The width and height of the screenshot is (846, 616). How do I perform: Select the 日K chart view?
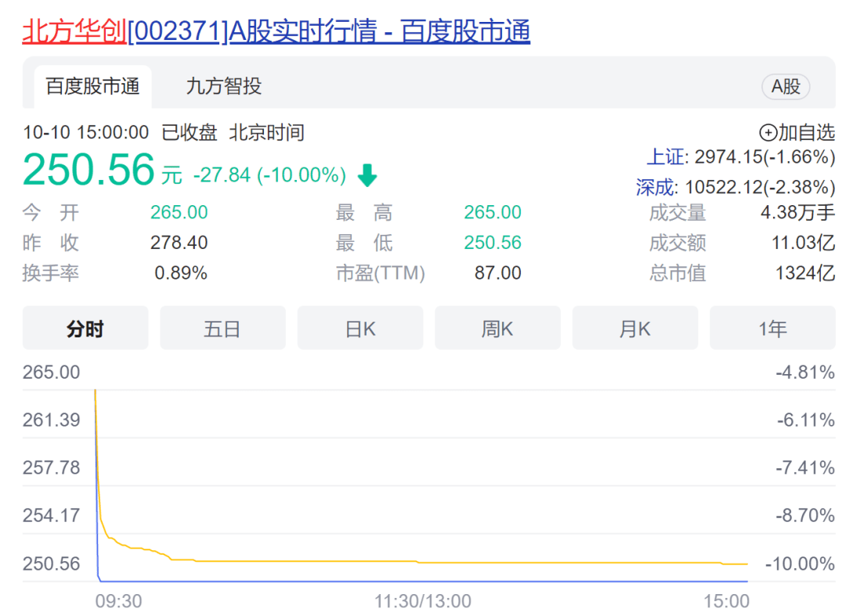click(x=360, y=328)
